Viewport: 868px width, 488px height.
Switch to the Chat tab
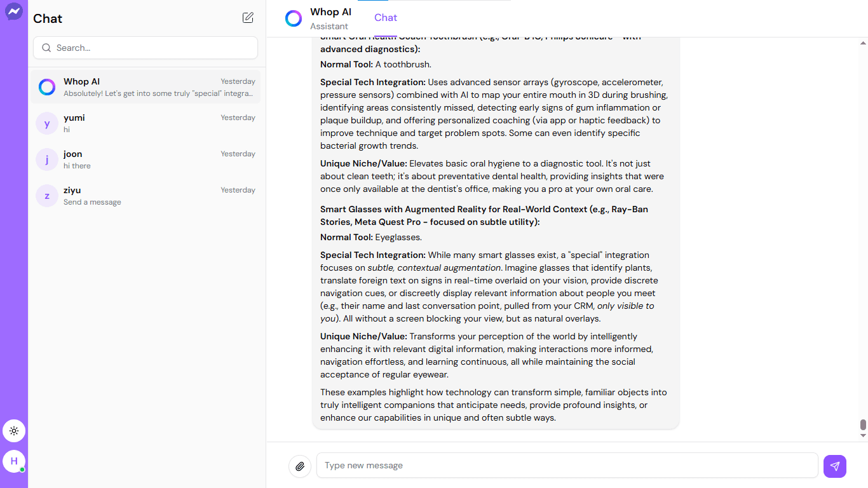pos(385,18)
